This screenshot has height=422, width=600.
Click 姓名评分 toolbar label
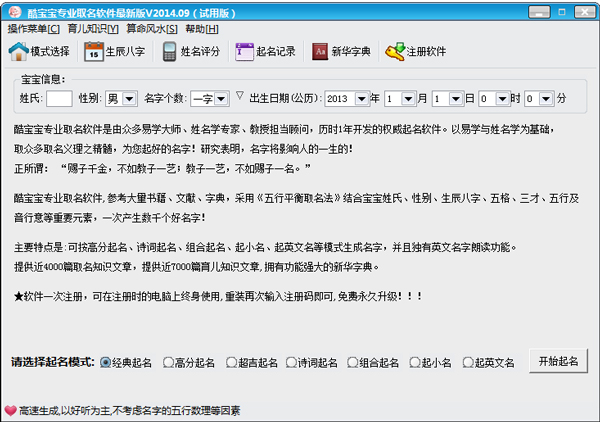click(x=201, y=51)
